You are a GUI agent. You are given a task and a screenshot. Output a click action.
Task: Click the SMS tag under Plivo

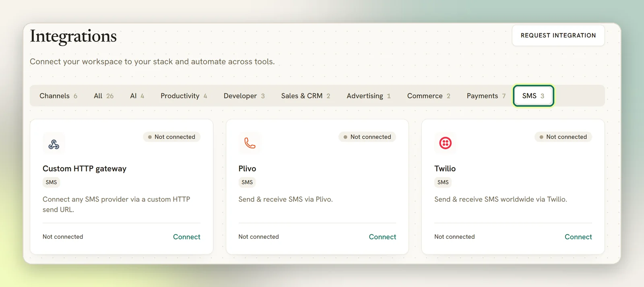point(247,182)
